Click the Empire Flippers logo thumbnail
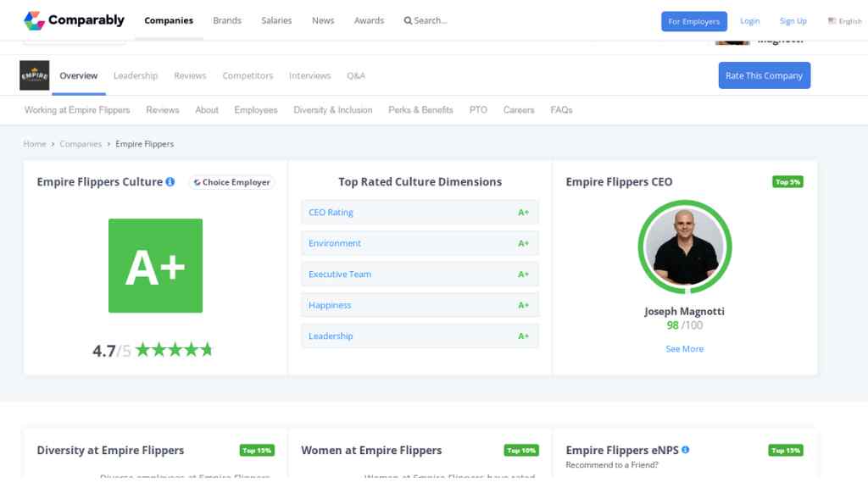The image size is (868, 488). [34, 75]
